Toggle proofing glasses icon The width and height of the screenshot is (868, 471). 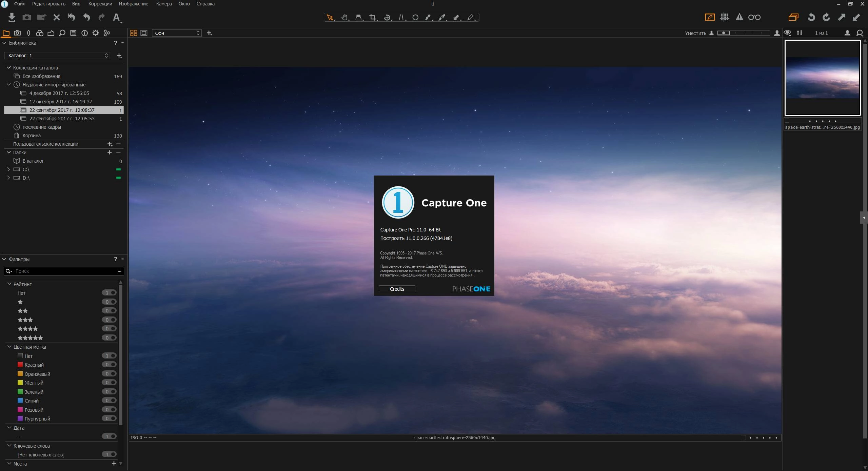click(x=754, y=17)
